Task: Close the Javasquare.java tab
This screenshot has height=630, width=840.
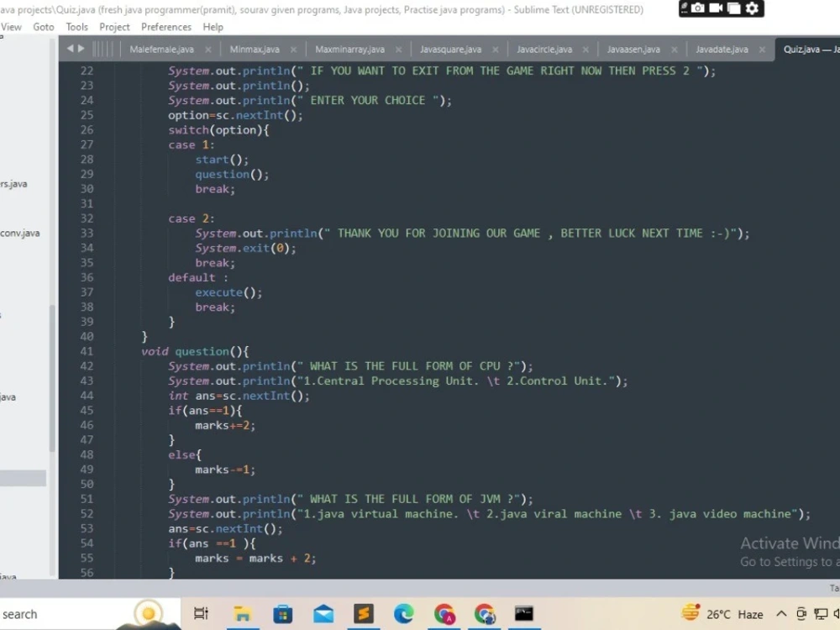Action: coord(496,50)
